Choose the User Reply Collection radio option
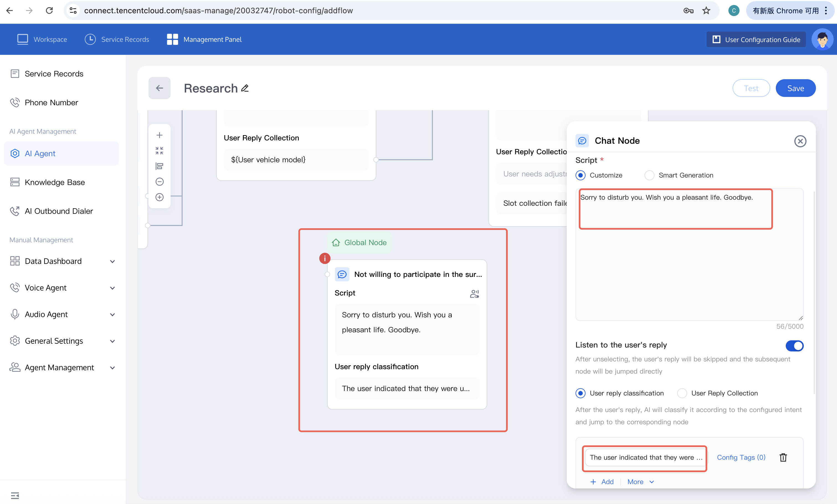Viewport: 837px width, 504px height. [682, 393]
